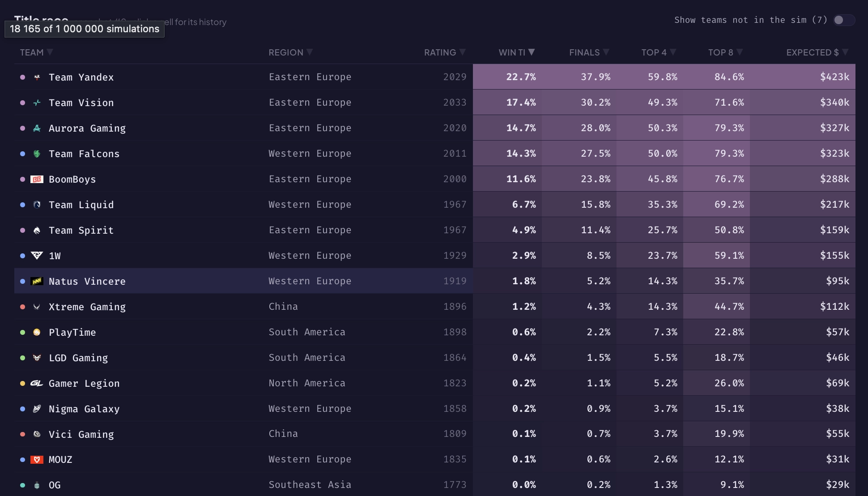This screenshot has height=496, width=868.
Task: Click the BoomBoys red logo icon
Action: 37,180
